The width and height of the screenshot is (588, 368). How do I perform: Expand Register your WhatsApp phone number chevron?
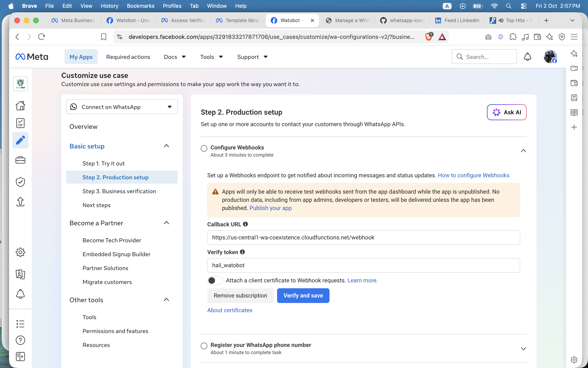[x=523, y=349]
